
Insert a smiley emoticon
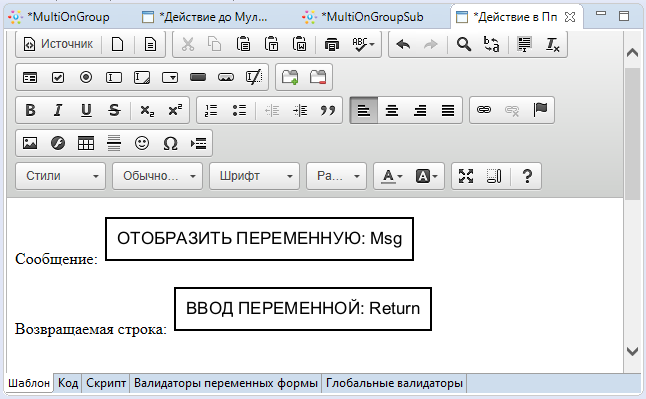pos(142,143)
